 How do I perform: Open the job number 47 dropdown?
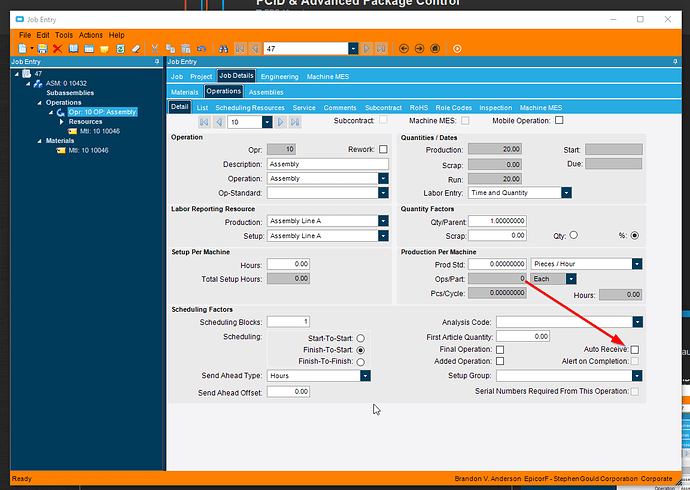[x=353, y=48]
